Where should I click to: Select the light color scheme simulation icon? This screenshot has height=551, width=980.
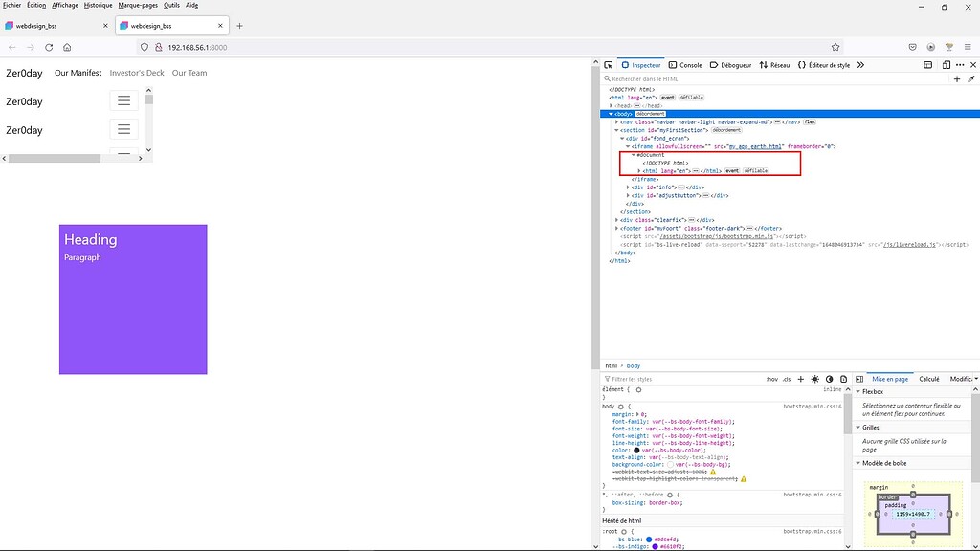[x=815, y=378]
